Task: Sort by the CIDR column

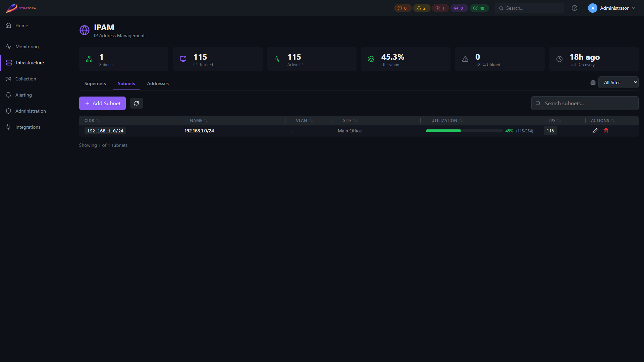Action: click(92, 120)
